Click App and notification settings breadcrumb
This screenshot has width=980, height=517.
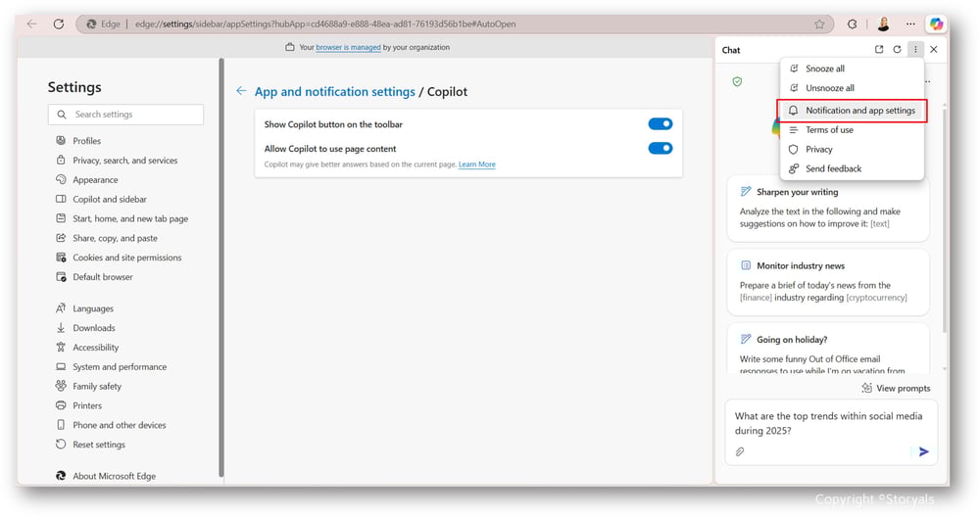pos(334,92)
